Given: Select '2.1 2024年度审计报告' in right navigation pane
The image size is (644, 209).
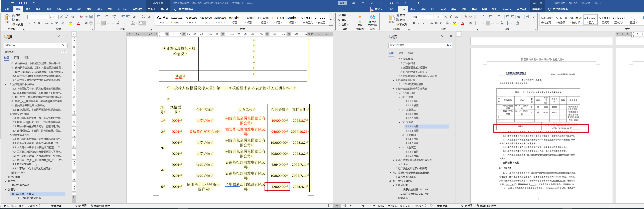Looking at the screenshot, I should 411,84.
